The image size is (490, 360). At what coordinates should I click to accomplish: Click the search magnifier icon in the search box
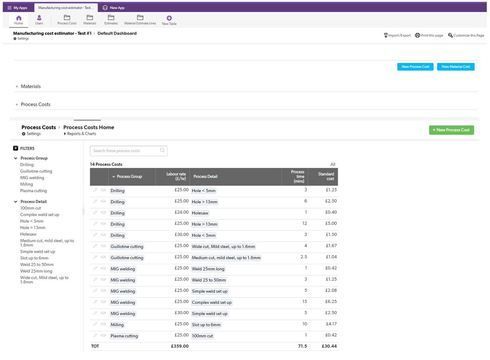162,150
